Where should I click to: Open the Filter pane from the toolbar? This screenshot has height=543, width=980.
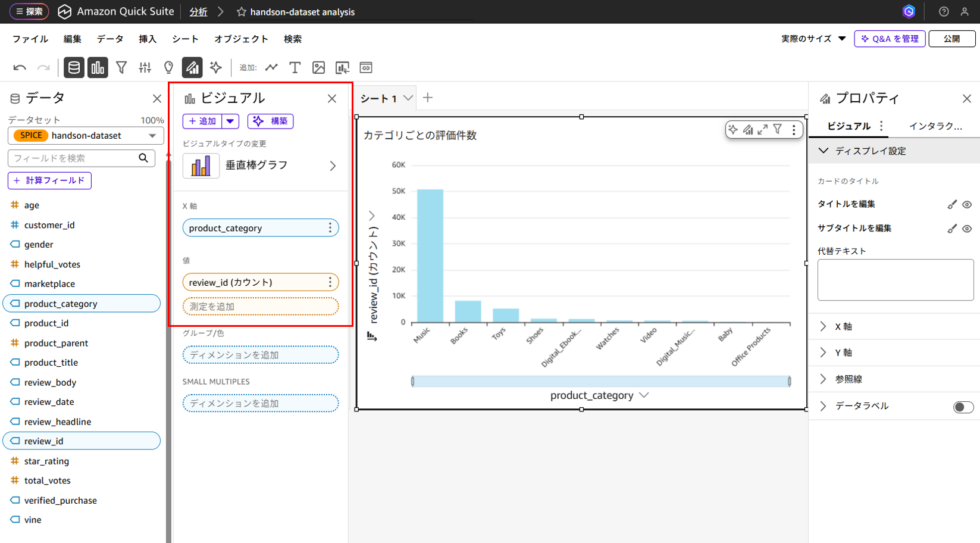tap(121, 68)
